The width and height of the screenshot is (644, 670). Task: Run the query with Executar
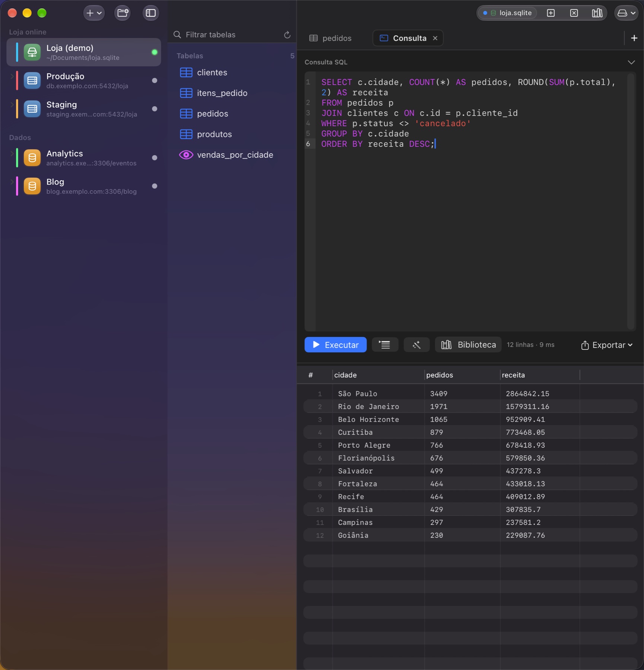tap(336, 345)
